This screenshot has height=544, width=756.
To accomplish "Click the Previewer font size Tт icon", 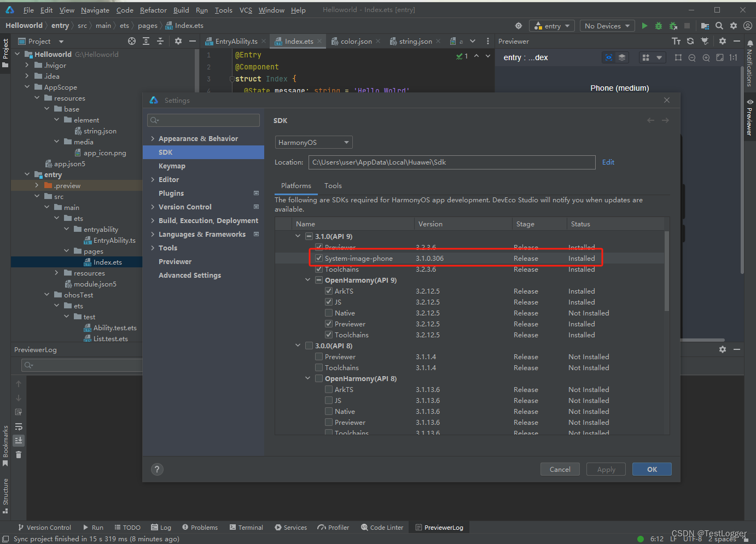I will pos(676,41).
